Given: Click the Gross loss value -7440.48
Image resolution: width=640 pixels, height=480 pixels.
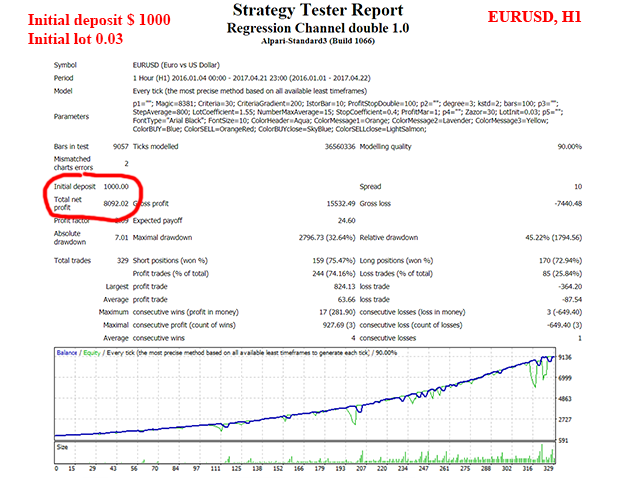Looking at the screenshot, I should point(568,203).
